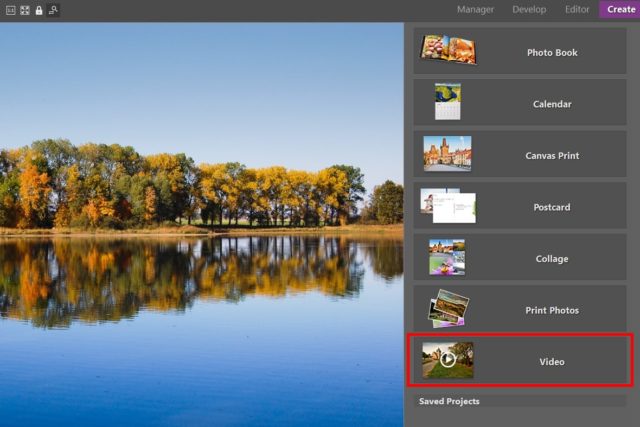Select the Print Photos option
640x427 pixels.
pyautogui.click(x=520, y=309)
